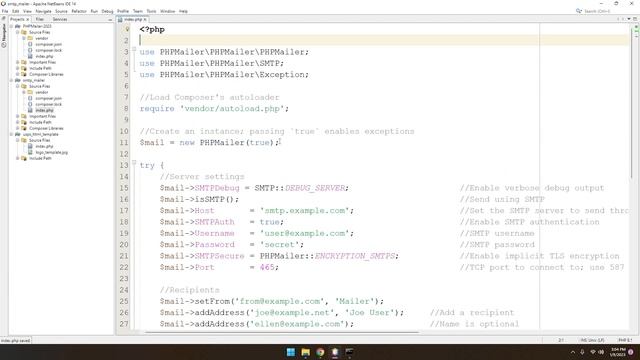Expand Composer Libraries under smtp_mailer
This screenshot has width=640, height=360.
pyautogui.click(x=18, y=129)
